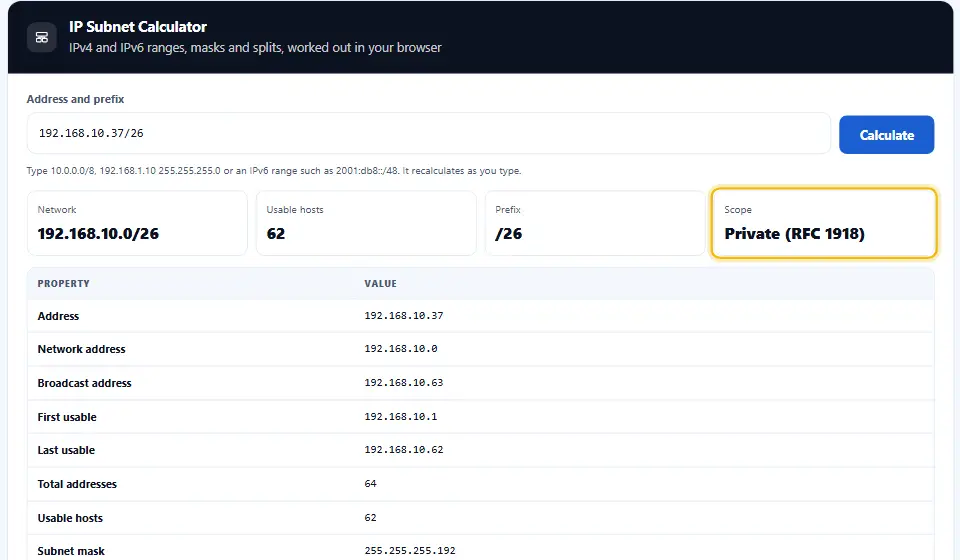960x560 pixels.
Task: Select the Usable hosts table value 62
Action: [370, 518]
